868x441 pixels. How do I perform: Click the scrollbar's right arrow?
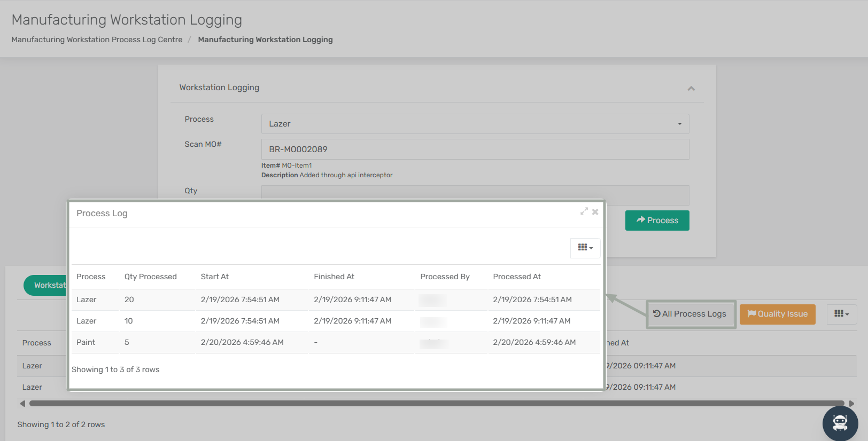point(851,404)
